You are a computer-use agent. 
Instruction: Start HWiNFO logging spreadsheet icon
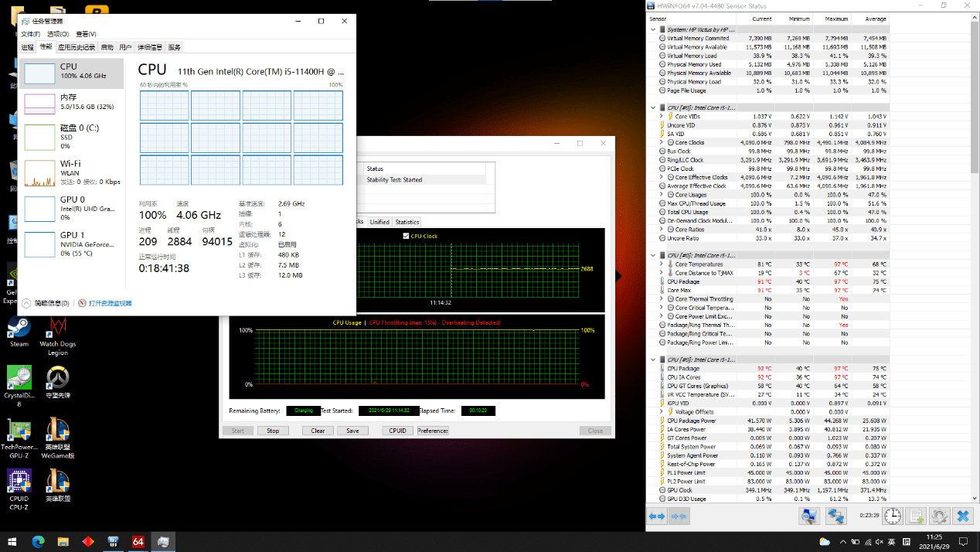(916, 516)
